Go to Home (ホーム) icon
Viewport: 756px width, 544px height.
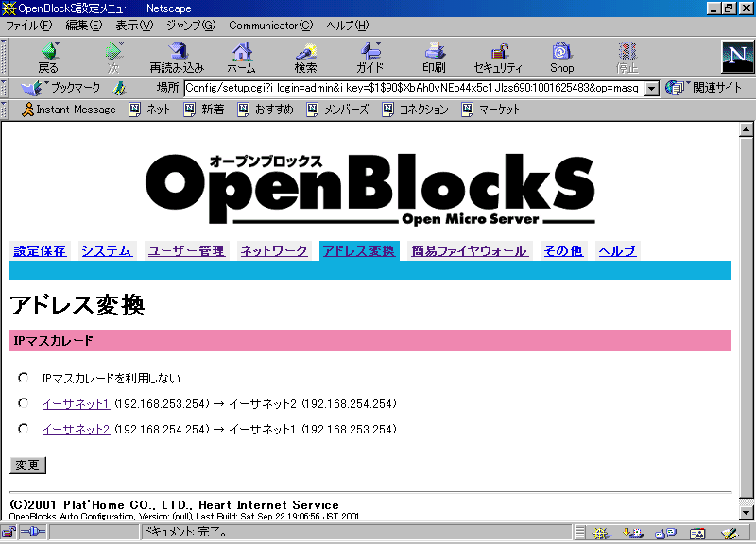point(241,58)
